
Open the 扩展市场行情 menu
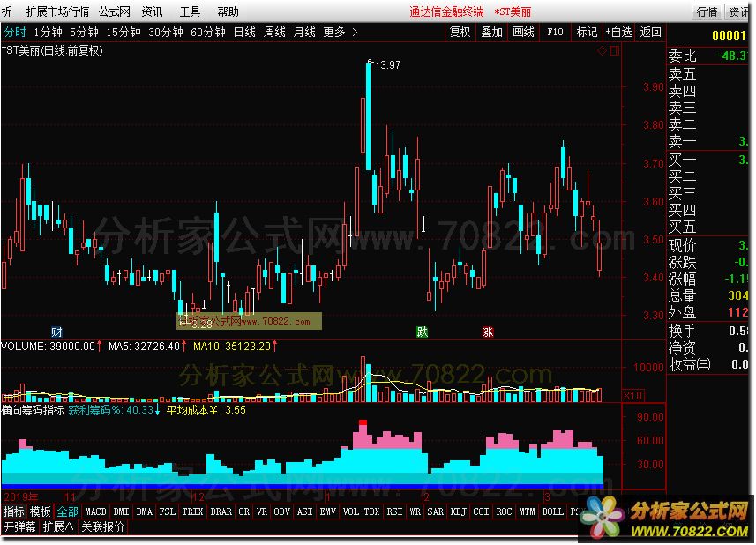tap(57, 11)
